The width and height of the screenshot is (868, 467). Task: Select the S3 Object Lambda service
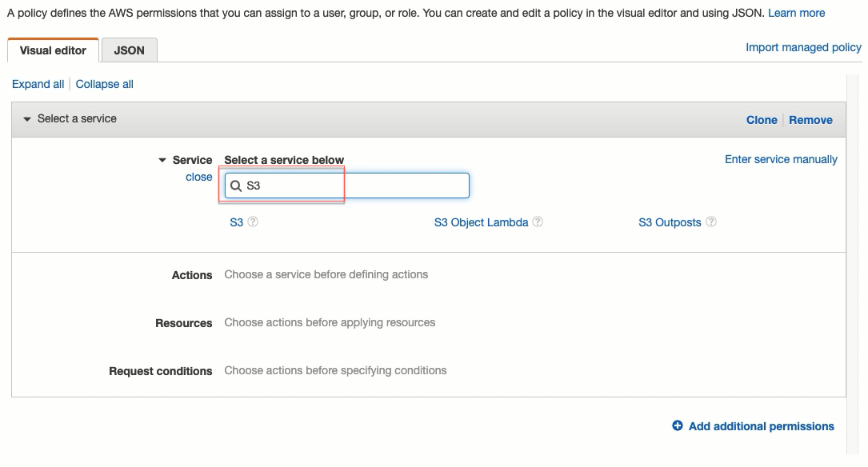481,222
